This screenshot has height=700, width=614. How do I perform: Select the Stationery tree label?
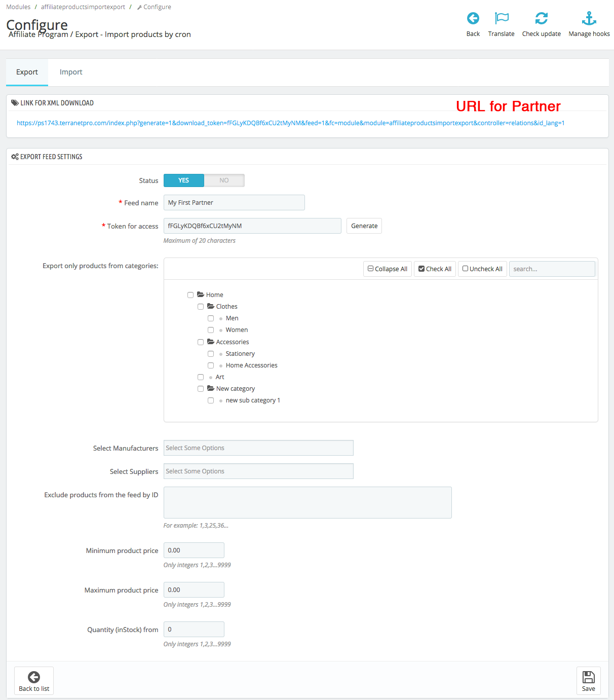240,354
